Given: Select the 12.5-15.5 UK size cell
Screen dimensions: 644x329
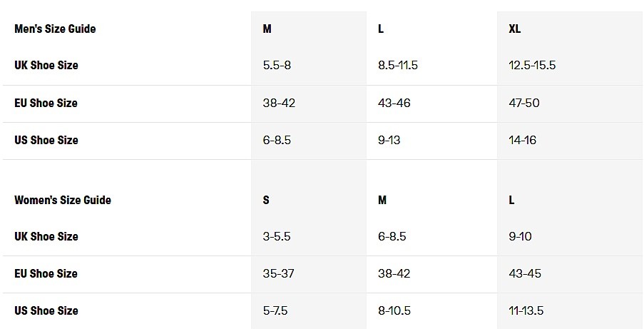Looking at the screenshot, I should click(532, 66).
